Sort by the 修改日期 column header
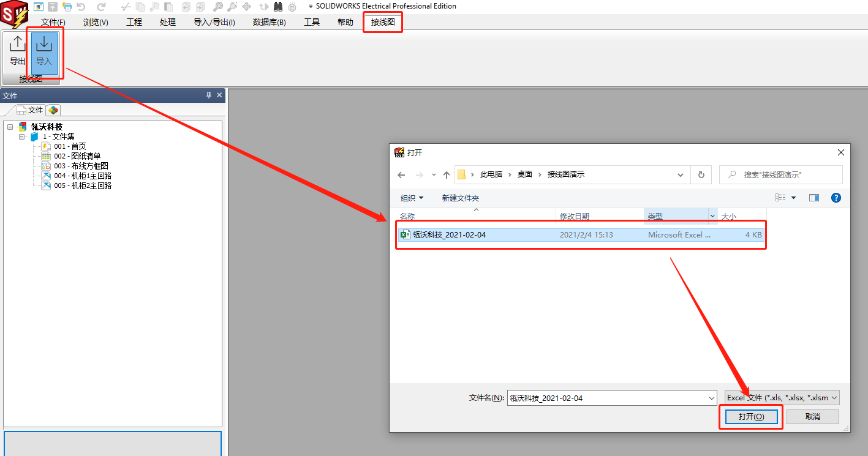The image size is (868, 456). pyautogui.click(x=575, y=216)
